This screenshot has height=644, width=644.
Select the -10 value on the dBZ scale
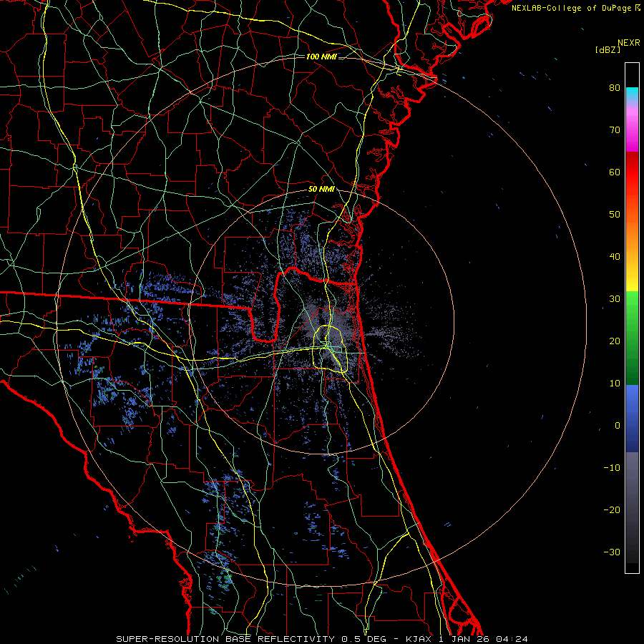click(x=612, y=468)
